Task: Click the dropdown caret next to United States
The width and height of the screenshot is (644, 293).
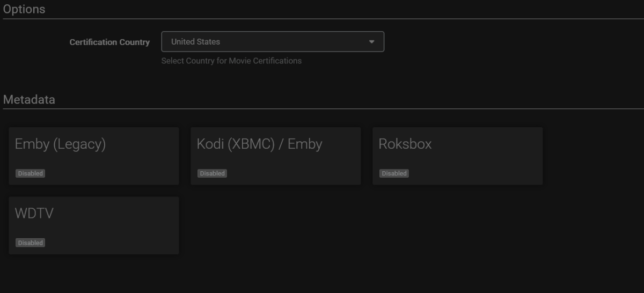Action: point(371,42)
